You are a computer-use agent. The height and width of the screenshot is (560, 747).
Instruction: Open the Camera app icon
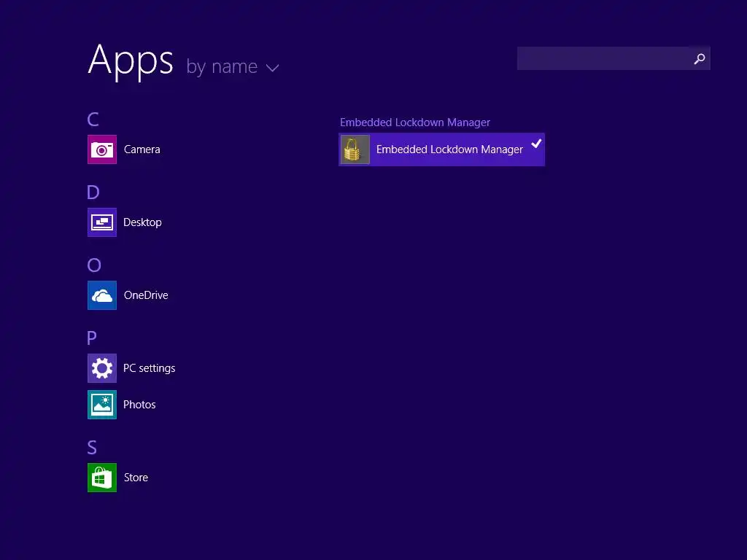point(102,149)
